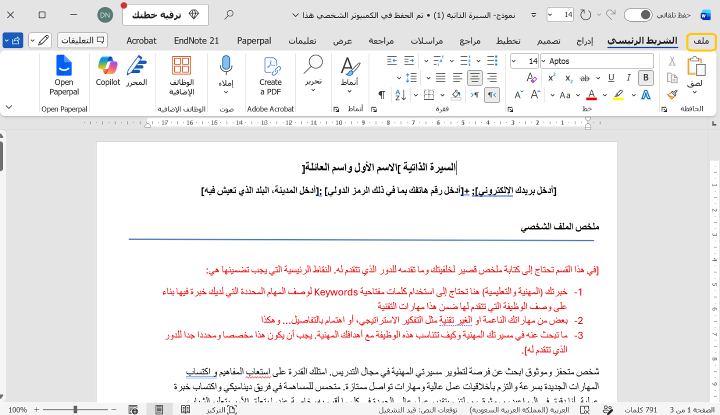Open Paperpal from the ribbon
Viewport: 720px width, 415px height.
point(64,76)
